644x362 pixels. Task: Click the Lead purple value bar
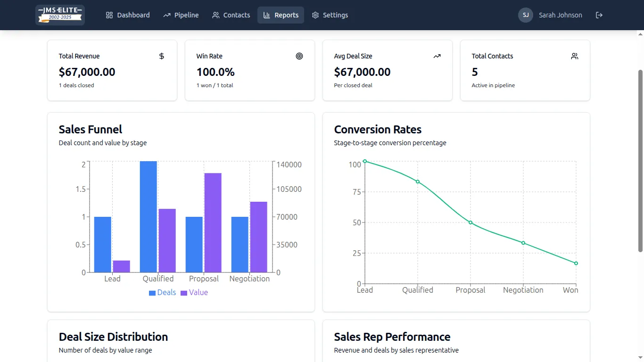tap(122, 266)
